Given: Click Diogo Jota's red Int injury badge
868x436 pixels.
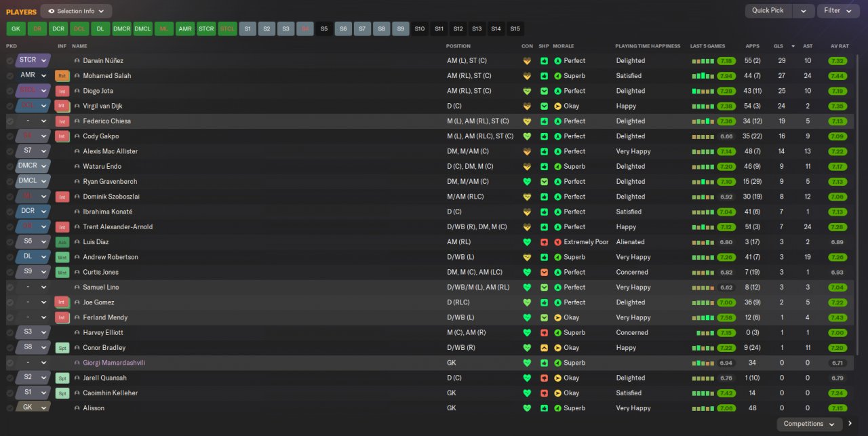Looking at the screenshot, I should point(62,91).
